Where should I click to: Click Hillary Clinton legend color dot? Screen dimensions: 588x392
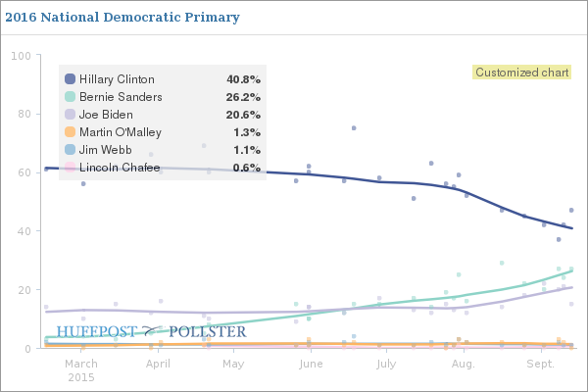click(x=70, y=79)
